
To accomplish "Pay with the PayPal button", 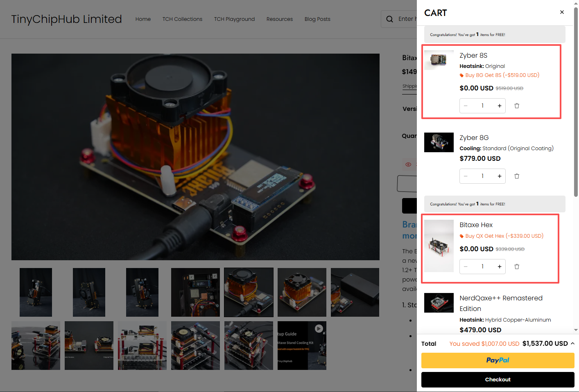I will (x=498, y=360).
